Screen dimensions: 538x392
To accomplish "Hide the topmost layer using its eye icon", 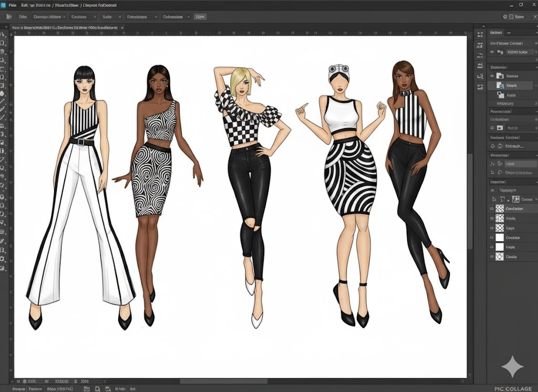I will (x=492, y=208).
